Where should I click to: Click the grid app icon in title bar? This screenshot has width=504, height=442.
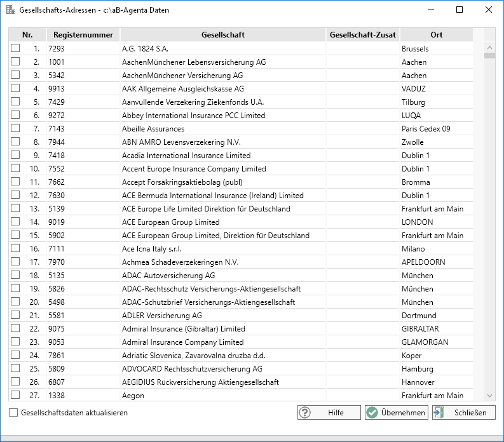pyautogui.click(x=10, y=10)
